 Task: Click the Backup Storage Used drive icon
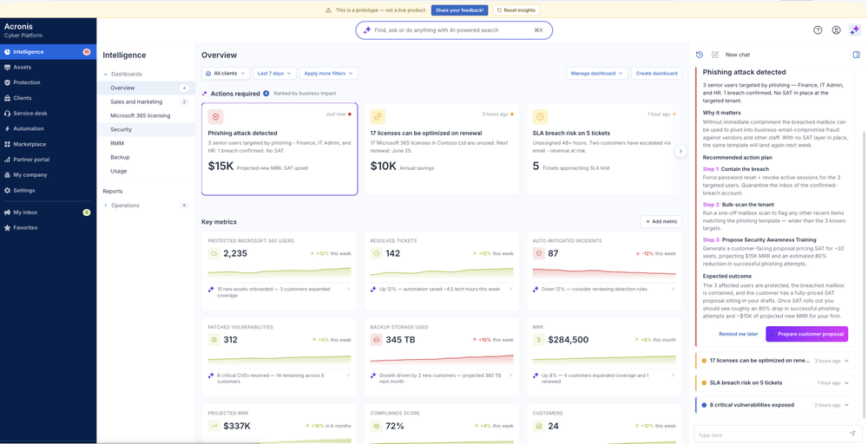376,340
